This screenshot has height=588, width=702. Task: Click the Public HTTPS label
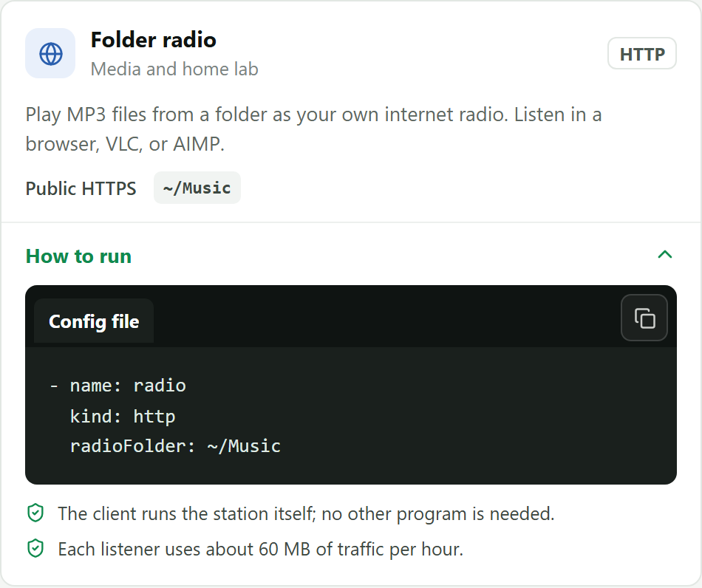point(81,188)
